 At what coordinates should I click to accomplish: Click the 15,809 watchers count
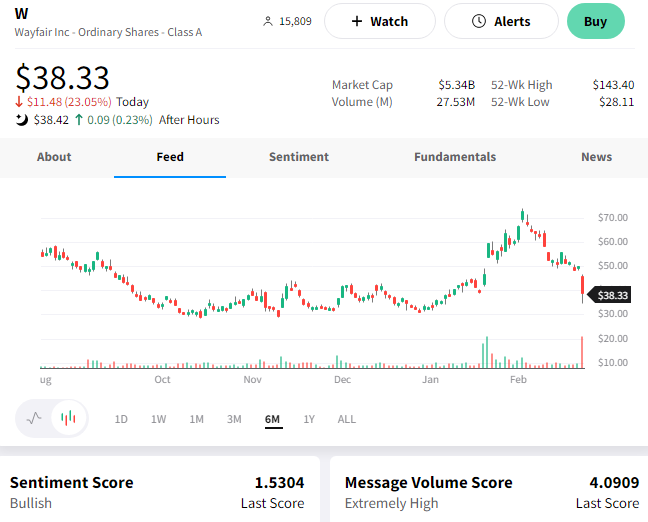(295, 21)
